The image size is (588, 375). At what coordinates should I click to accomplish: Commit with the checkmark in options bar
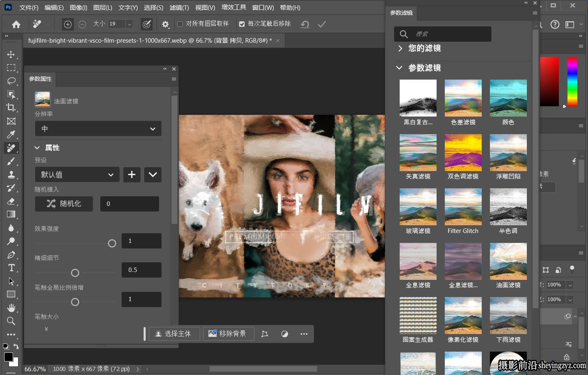[322, 25]
